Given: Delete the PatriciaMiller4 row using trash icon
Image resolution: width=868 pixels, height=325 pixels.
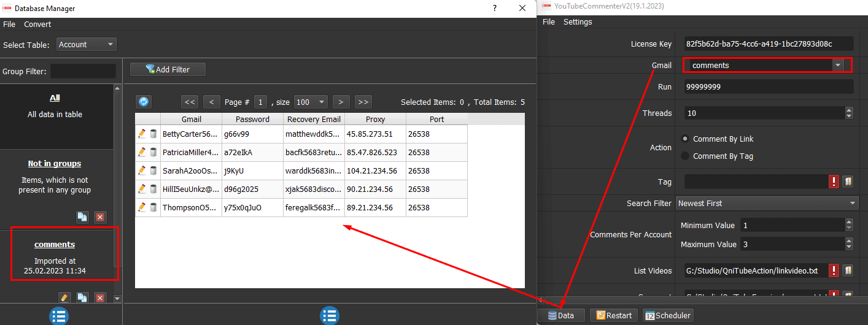Looking at the screenshot, I should point(153,152).
